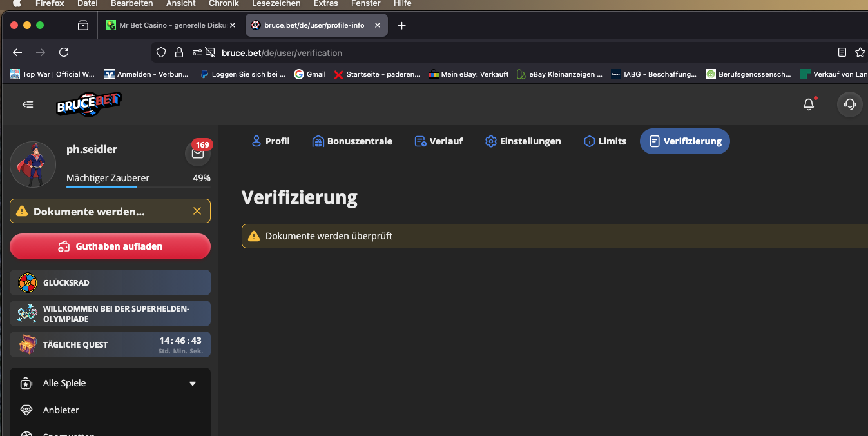This screenshot has height=436, width=868.
Task: Click the BruceBet logo
Action: pos(88,104)
